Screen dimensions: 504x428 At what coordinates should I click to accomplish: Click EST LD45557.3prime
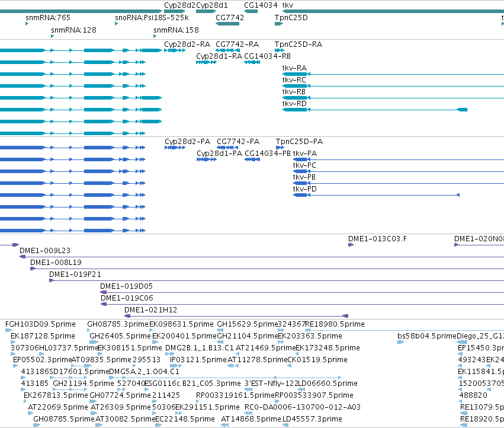pyautogui.click(x=312, y=419)
